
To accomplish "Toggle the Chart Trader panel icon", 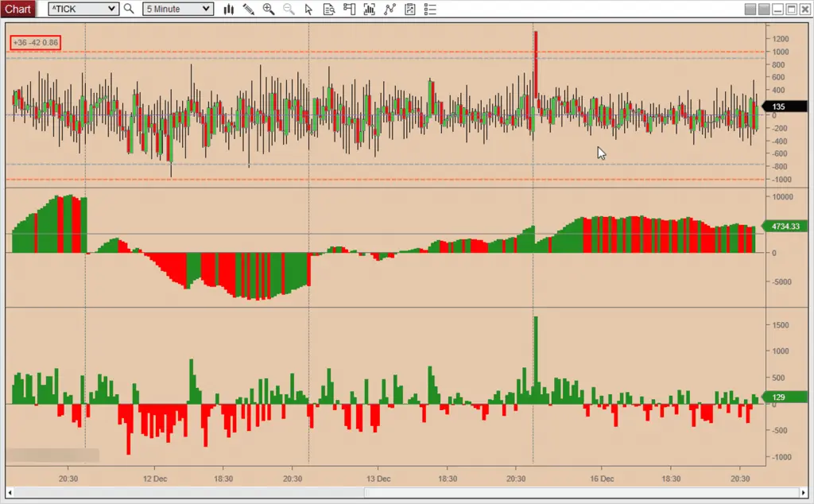I will [349, 10].
